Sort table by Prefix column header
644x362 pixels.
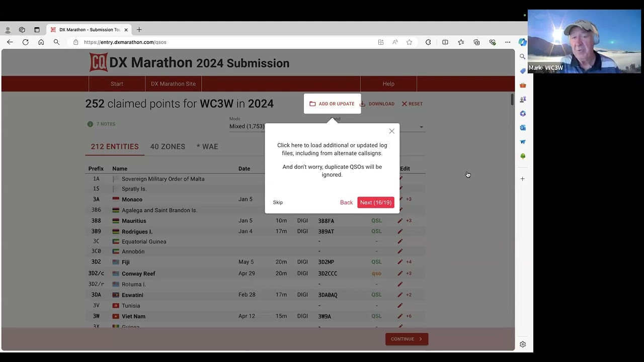point(96,169)
